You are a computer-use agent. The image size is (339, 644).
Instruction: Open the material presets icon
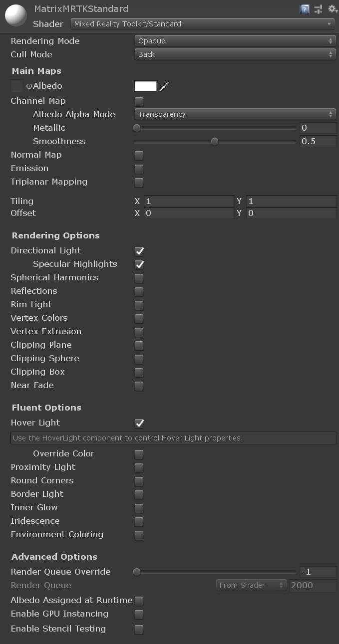[x=318, y=9]
